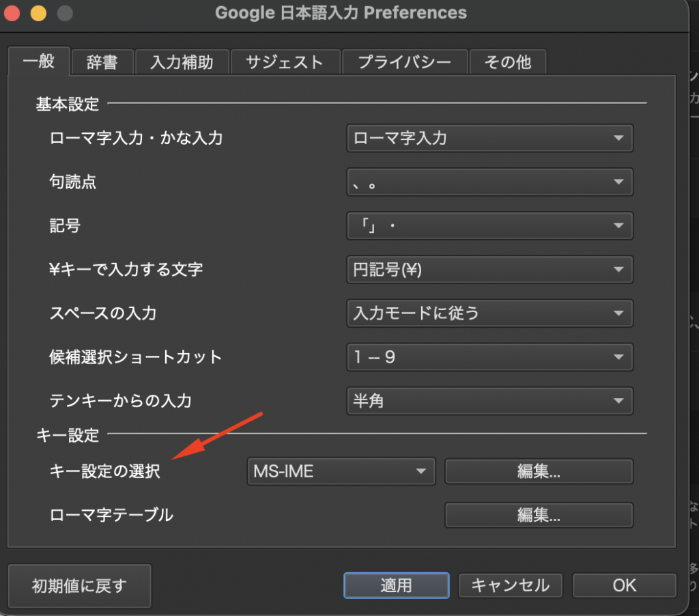Go to the プライバシー tab

pos(405,62)
